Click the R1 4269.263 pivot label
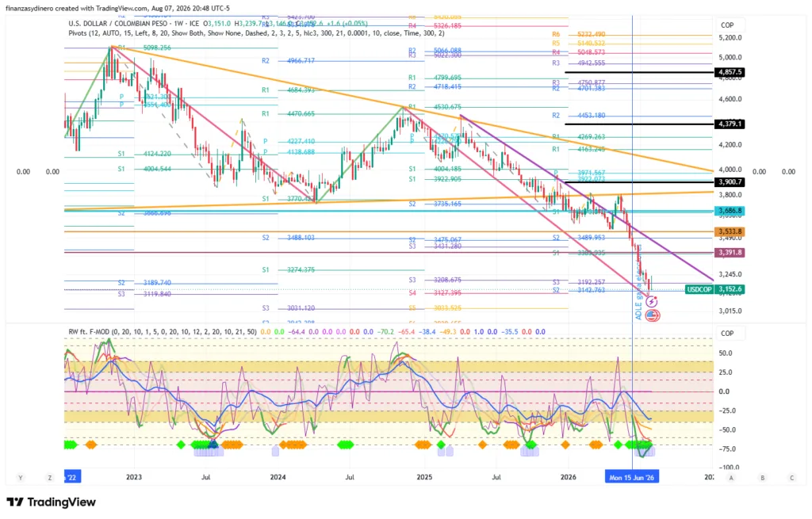Viewport: 812px width, 519px height. pyautogui.click(x=578, y=136)
